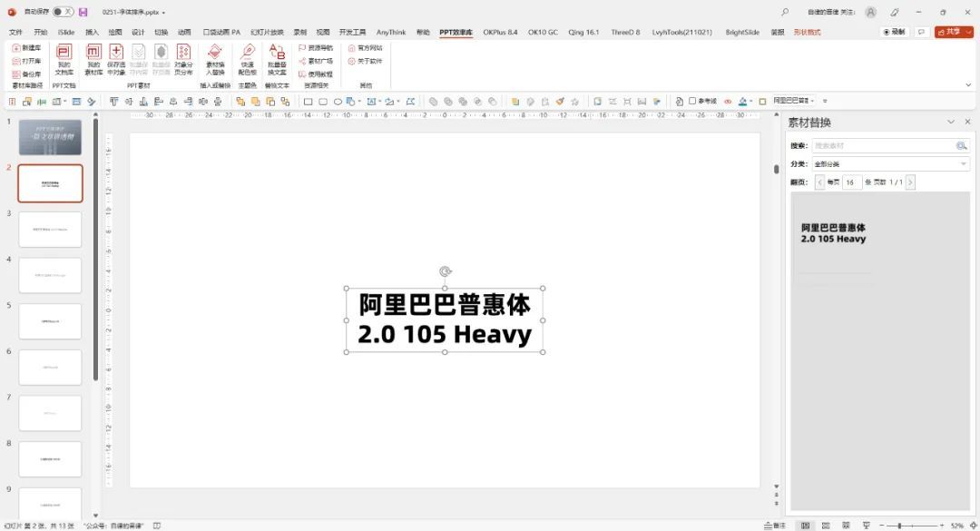
Task: Click per-page count field showing 16
Action: tap(851, 182)
